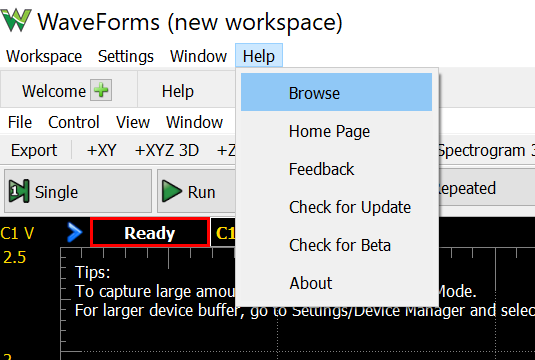
Task: Click the WaveForms logo icon
Action: 16,20
